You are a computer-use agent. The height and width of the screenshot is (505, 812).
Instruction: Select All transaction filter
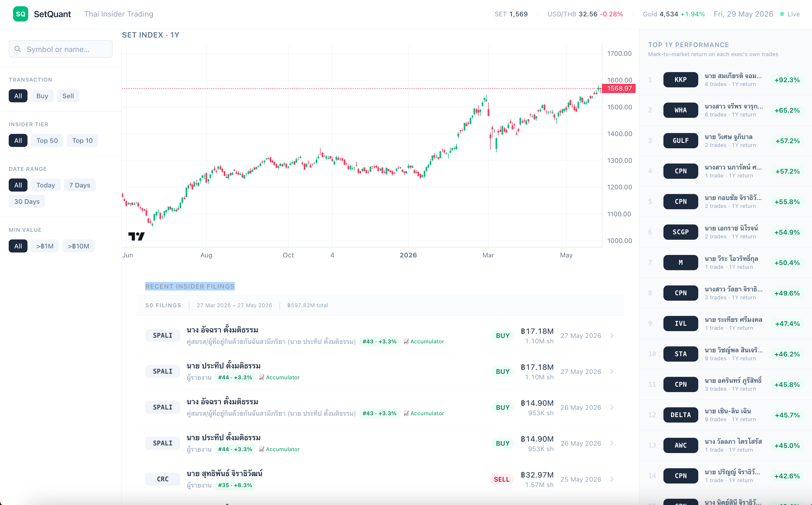(18, 96)
